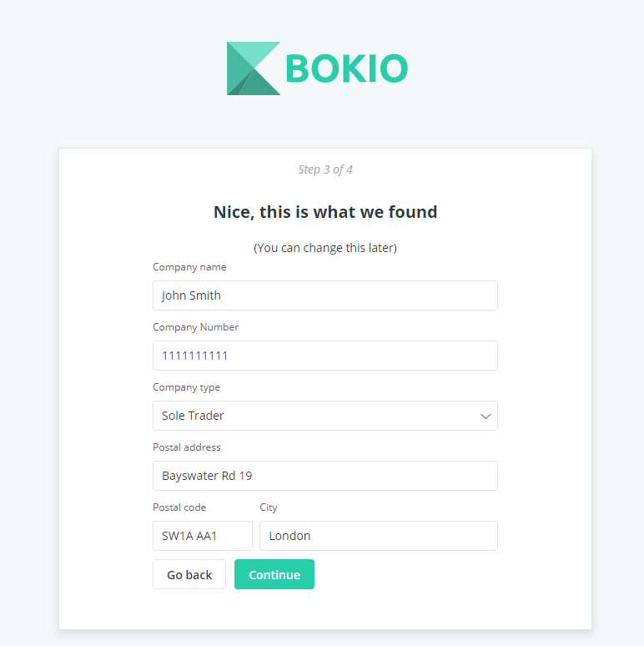Click the Postal code label
644x646 pixels.
pos(179,507)
